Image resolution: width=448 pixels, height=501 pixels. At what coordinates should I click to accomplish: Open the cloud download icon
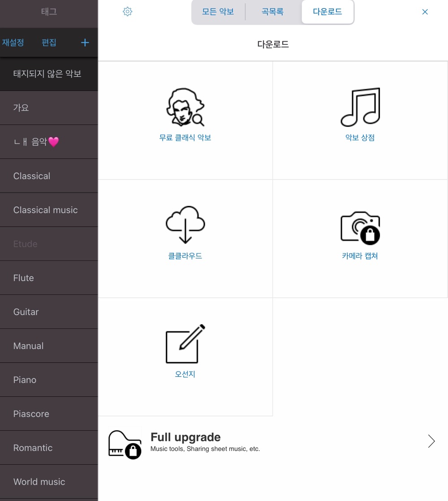click(185, 225)
